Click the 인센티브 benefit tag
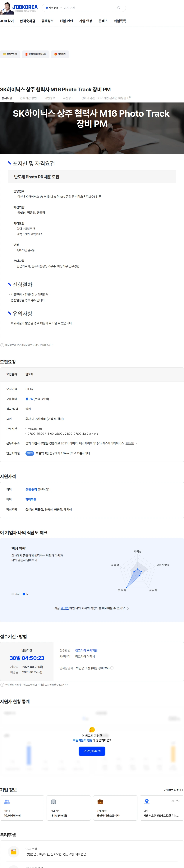The width and height of the screenshot is (184, 868). (60, 54)
